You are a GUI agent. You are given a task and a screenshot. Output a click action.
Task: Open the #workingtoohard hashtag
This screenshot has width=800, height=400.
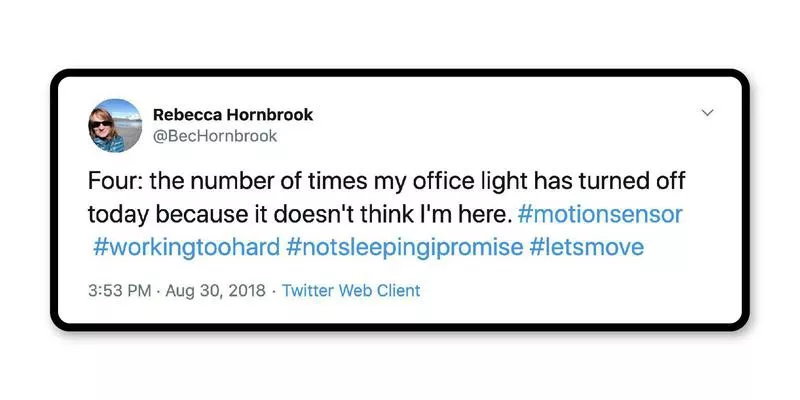(x=186, y=247)
